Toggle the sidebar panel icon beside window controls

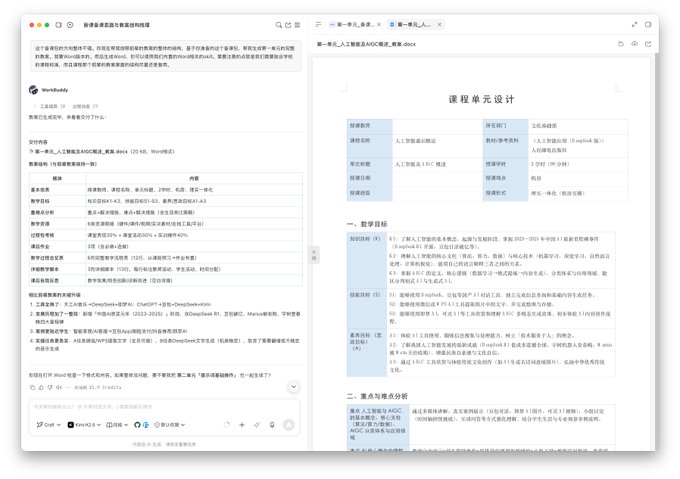59,25
